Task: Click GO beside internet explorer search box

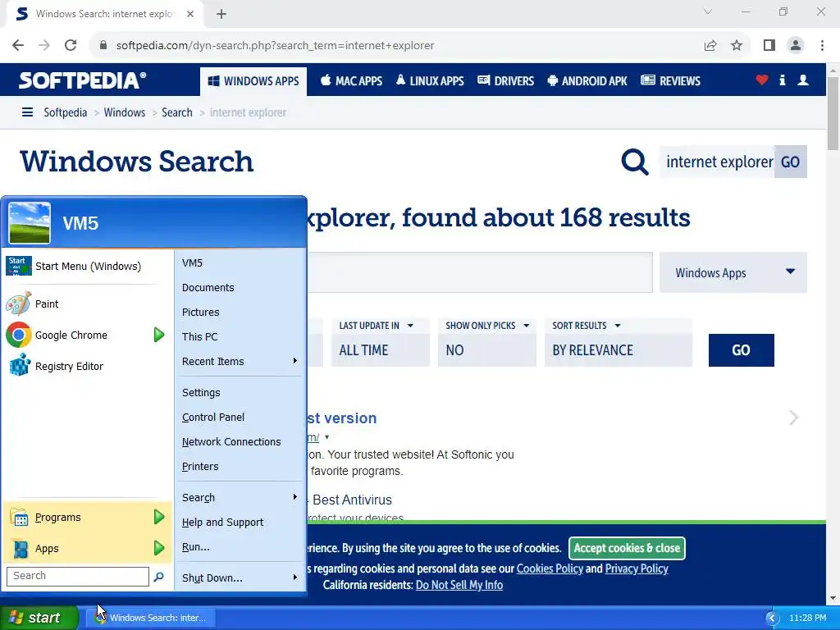Action: 790,162
